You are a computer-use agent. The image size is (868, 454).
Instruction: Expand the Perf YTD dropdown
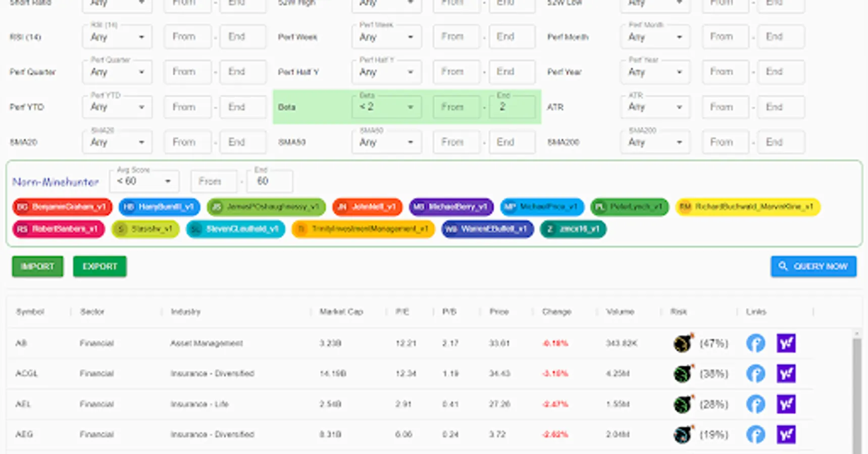click(x=117, y=107)
